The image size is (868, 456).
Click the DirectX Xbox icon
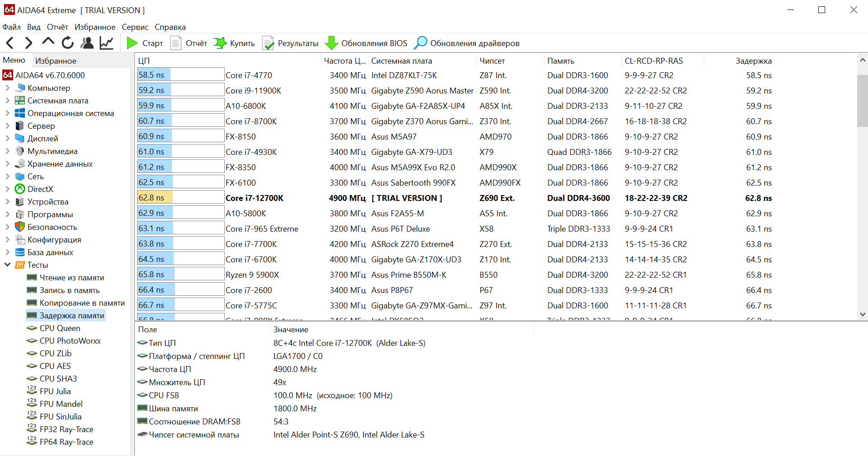(x=20, y=189)
